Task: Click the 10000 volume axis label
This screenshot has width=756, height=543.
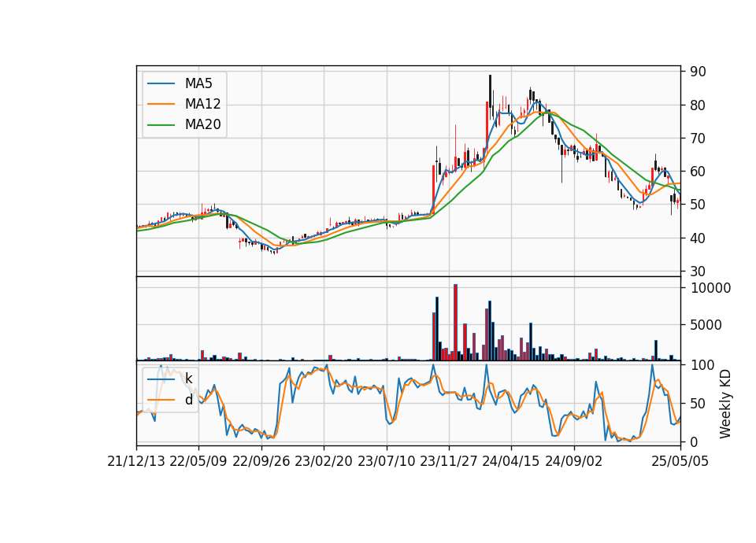Action: (710, 288)
